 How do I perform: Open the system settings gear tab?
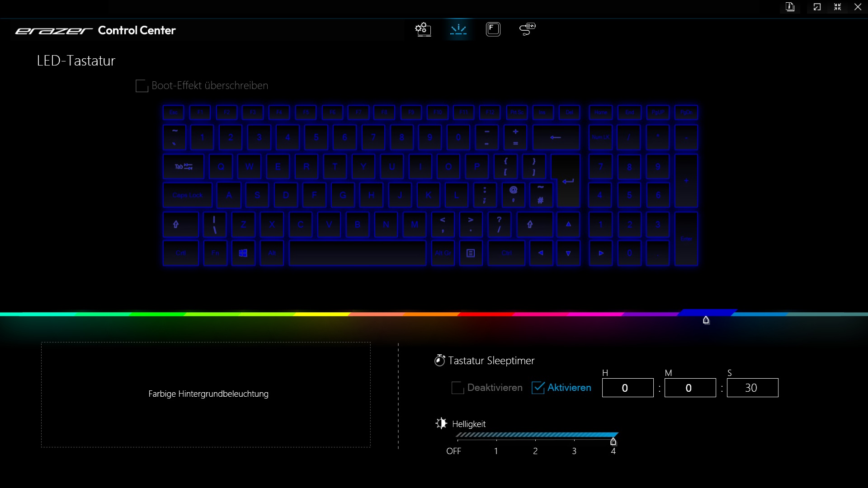point(423,30)
